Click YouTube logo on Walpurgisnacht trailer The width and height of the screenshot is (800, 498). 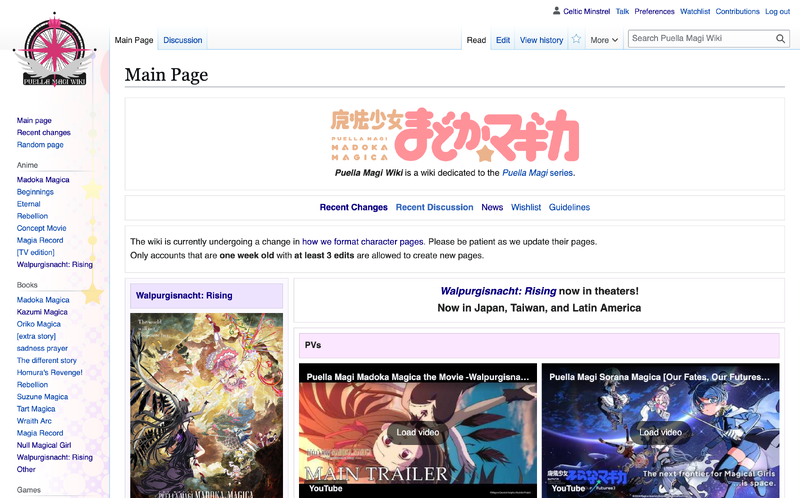(326, 489)
